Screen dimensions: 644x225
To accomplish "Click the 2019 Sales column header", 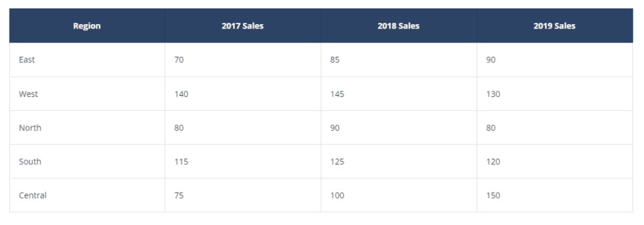I will point(555,26).
